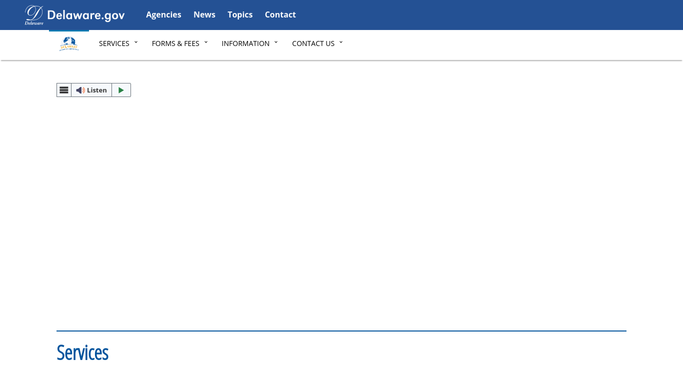
Task: Go to Agencies in the top bar
Action: [x=163, y=15]
